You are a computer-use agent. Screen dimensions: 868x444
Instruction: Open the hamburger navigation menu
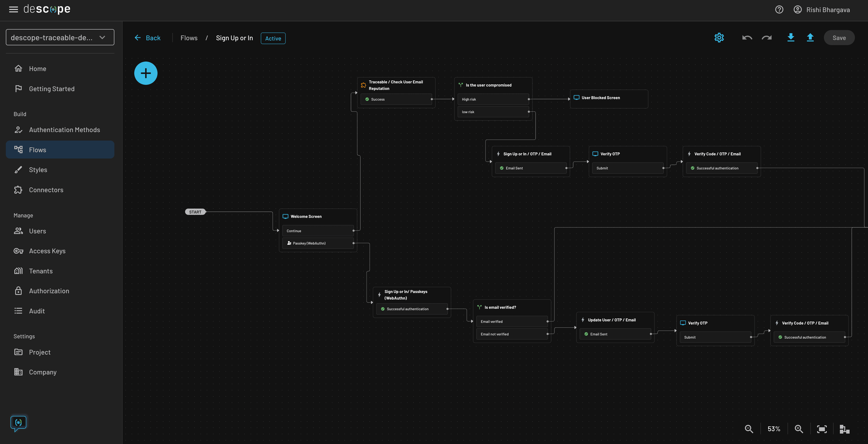14,9
